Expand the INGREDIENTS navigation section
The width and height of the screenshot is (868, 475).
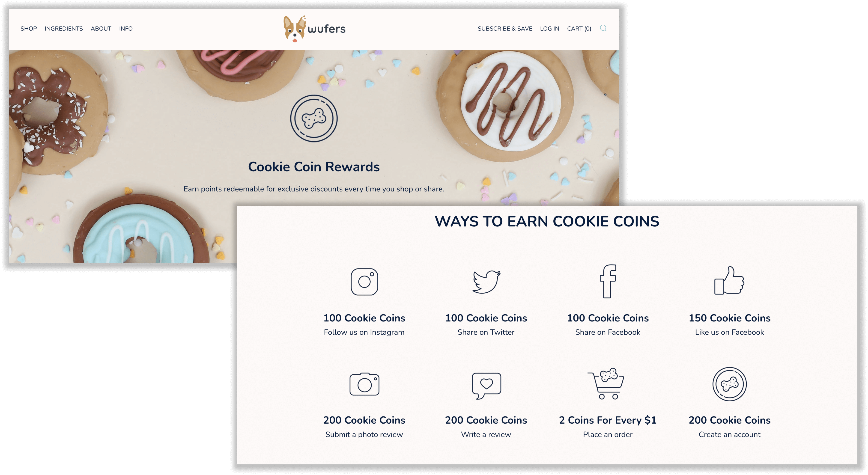point(64,29)
